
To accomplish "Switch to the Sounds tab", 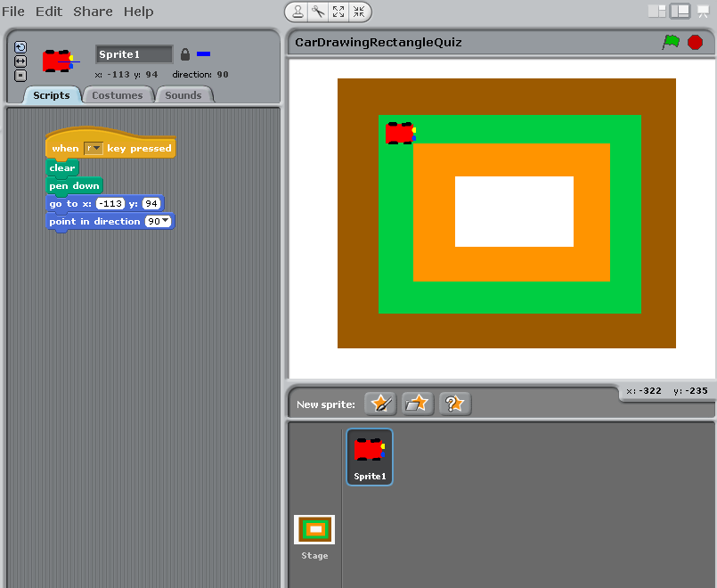I will (x=183, y=95).
